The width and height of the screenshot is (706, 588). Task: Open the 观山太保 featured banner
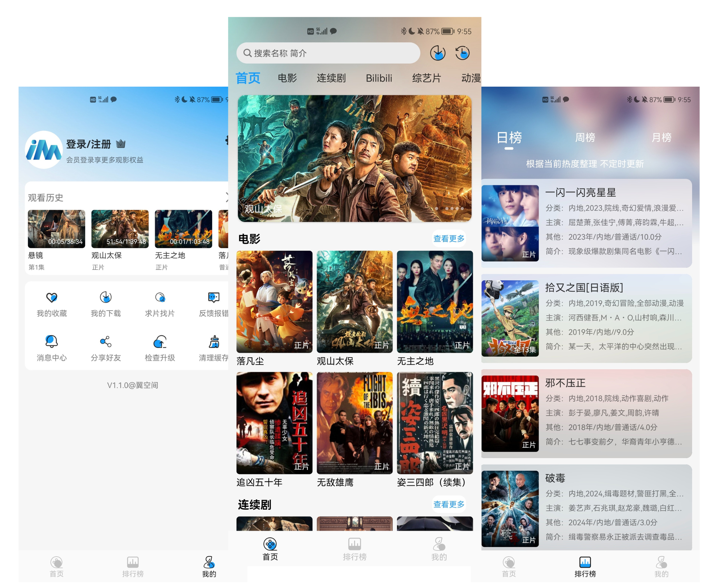pos(354,158)
